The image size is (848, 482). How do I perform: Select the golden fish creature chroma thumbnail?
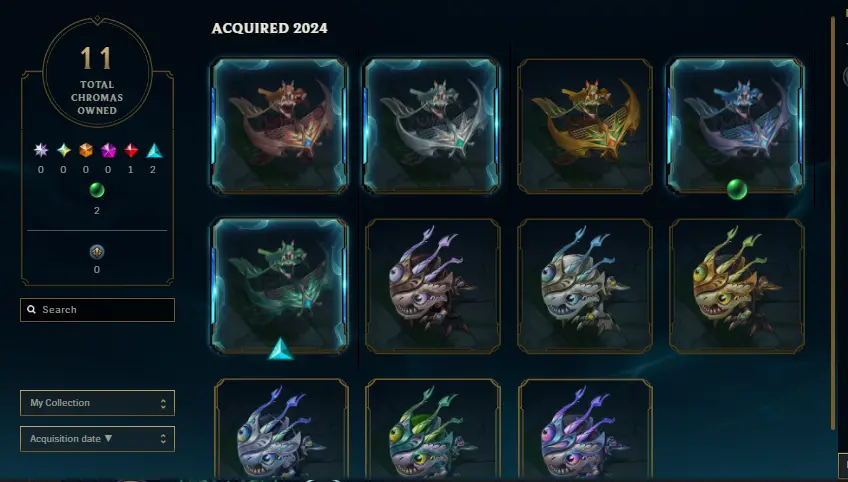[737, 286]
